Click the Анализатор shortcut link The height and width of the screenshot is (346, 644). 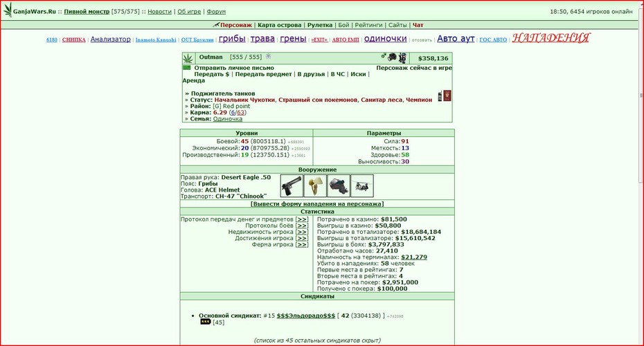111,39
